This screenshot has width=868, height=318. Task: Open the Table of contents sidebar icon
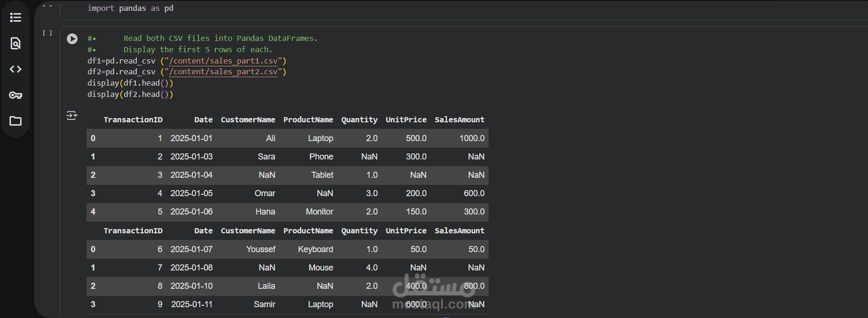pos(16,18)
